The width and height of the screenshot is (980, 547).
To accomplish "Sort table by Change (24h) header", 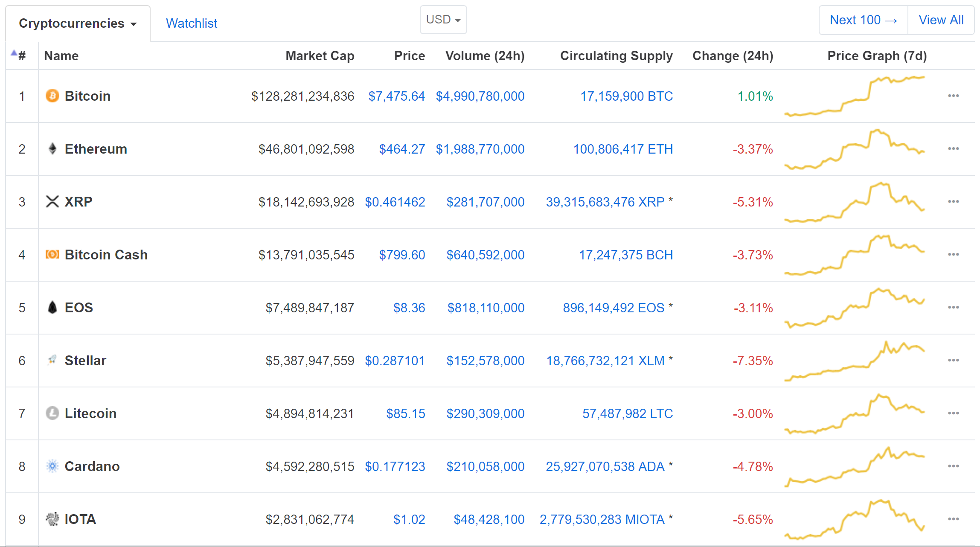I will click(x=733, y=55).
